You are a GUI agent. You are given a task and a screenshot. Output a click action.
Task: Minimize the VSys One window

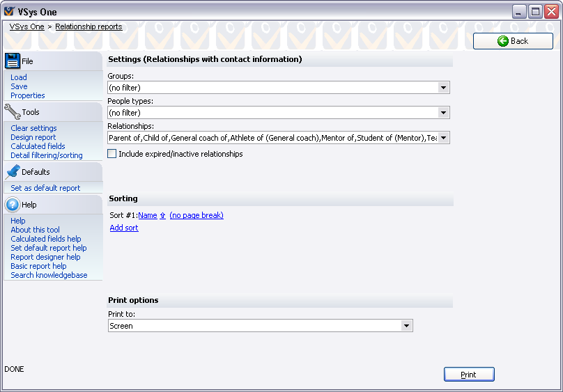point(519,12)
